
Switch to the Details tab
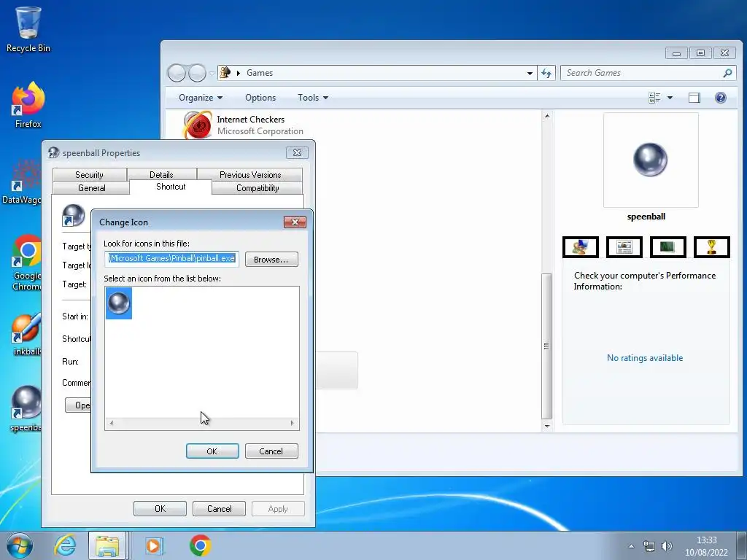pyautogui.click(x=161, y=175)
